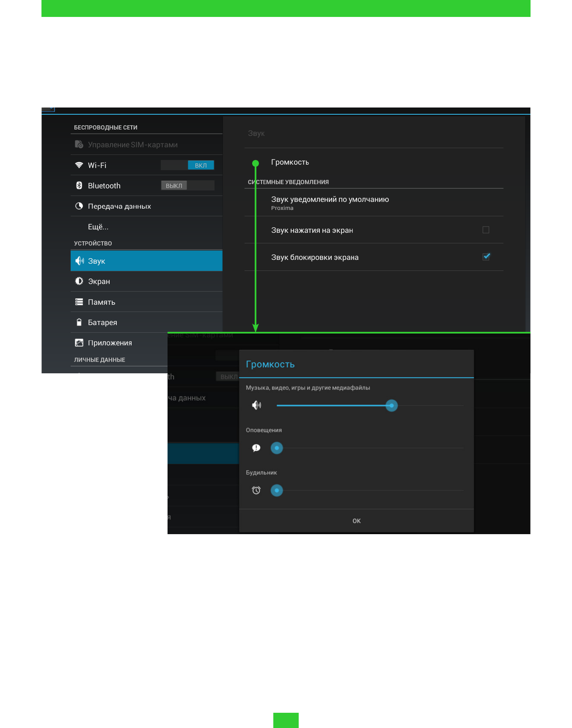Viewport: 572px width, 728px height.
Task: Click the apps icon beside Приложения
Action: pos(79,343)
